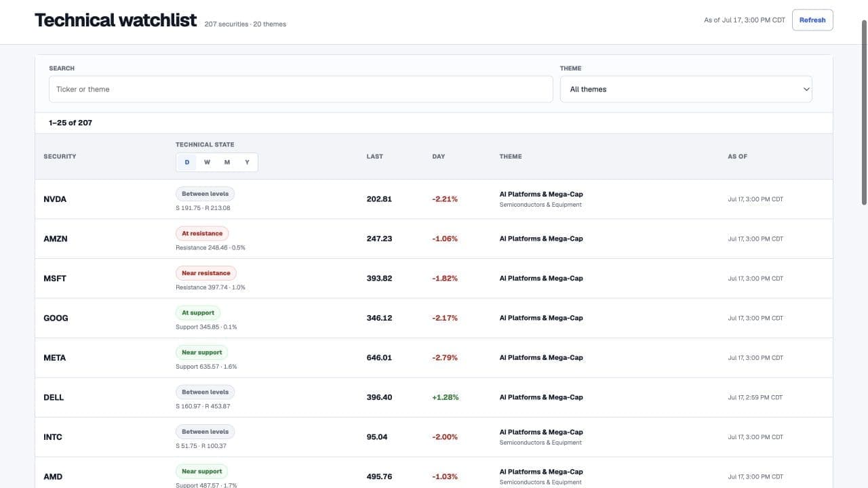Sort by the Security column header
This screenshot has width=868, height=488.
coord(60,157)
